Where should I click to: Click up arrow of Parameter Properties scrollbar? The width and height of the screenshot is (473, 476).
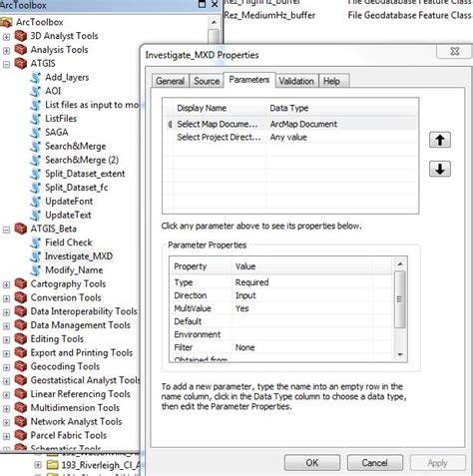pyautogui.click(x=400, y=263)
